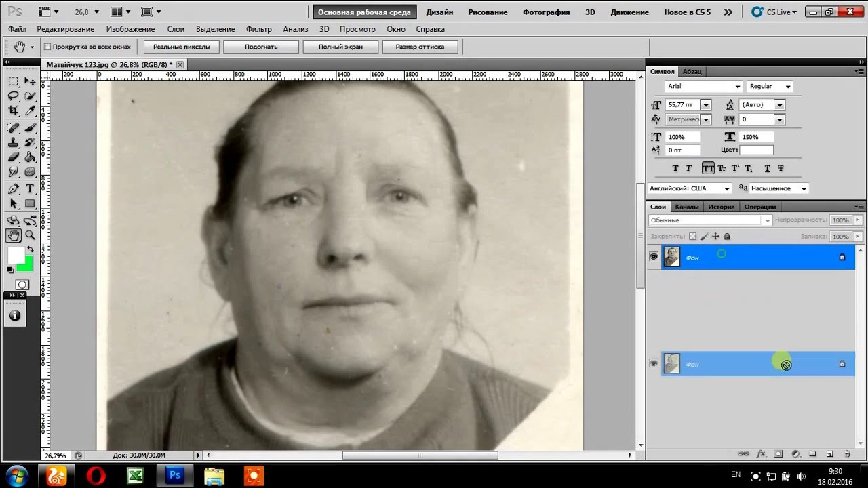Toggle Strikethrough text style
The image size is (868, 488).
pyautogui.click(x=781, y=168)
